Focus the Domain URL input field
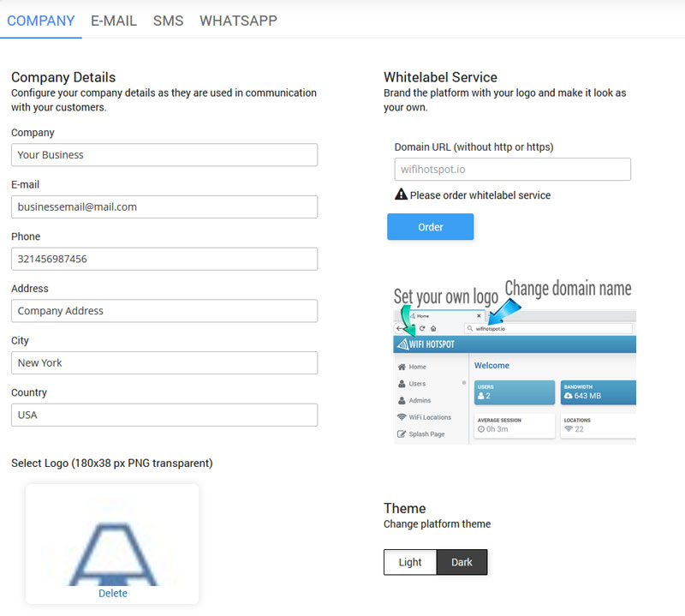The height and width of the screenshot is (616, 685). point(512,170)
